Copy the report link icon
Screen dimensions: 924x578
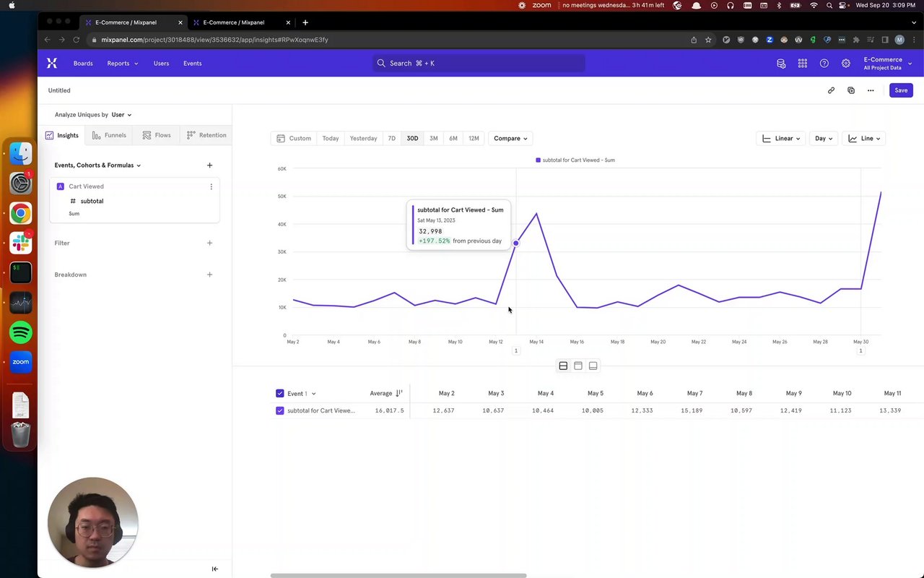pos(831,90)
